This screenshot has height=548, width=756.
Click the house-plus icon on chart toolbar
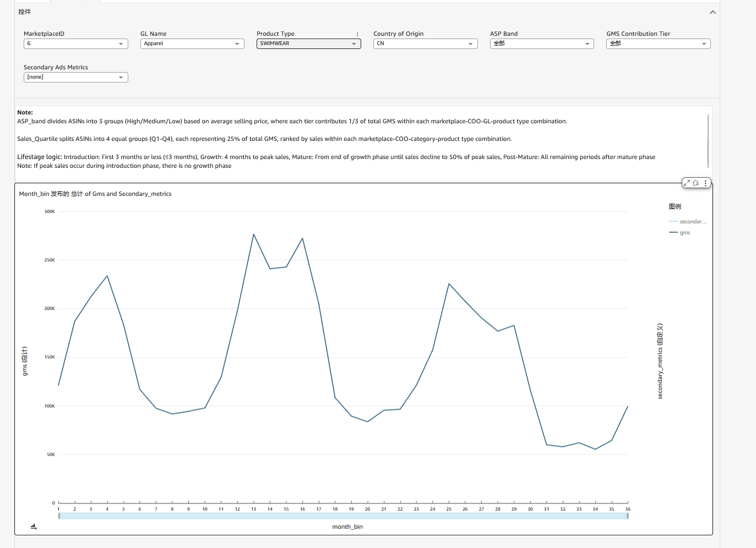[696, 183]
